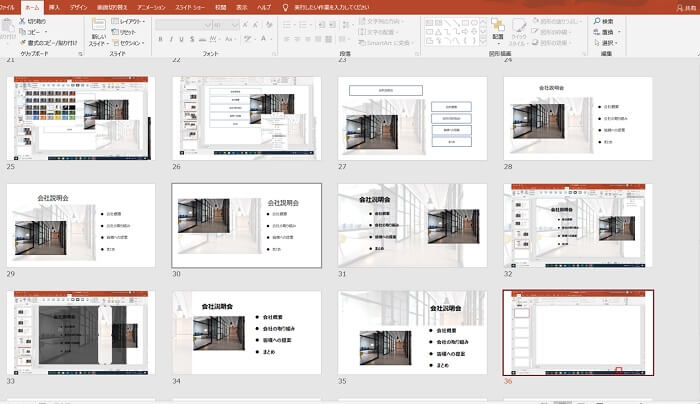Click the 切り取り (Cut) scissors icon

[x=22, y=20]
